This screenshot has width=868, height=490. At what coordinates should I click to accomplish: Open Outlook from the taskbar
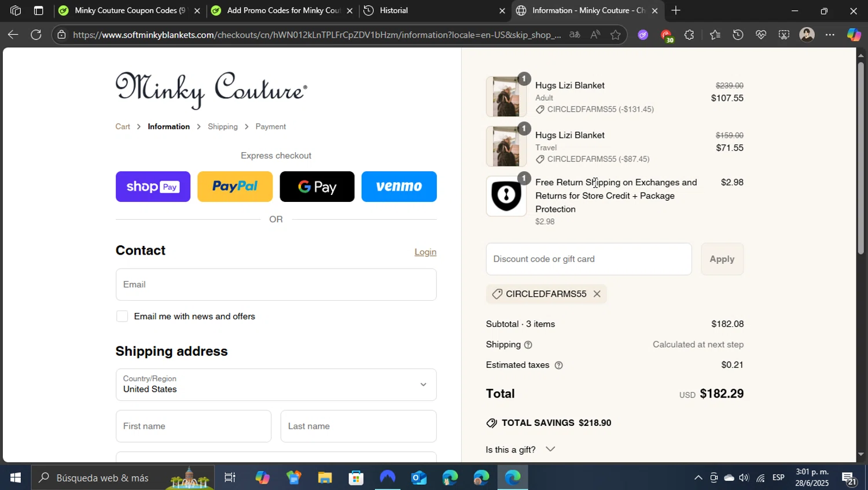418,478
